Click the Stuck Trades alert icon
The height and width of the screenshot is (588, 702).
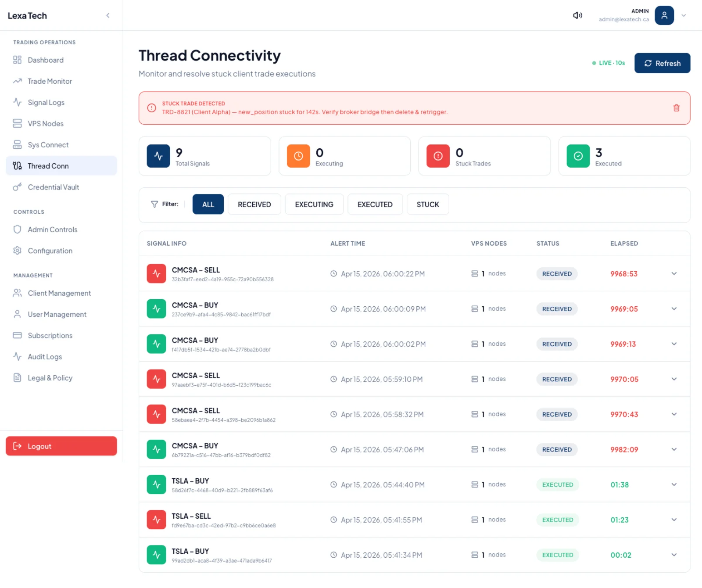pyautogui.click(x=438, y=156)
